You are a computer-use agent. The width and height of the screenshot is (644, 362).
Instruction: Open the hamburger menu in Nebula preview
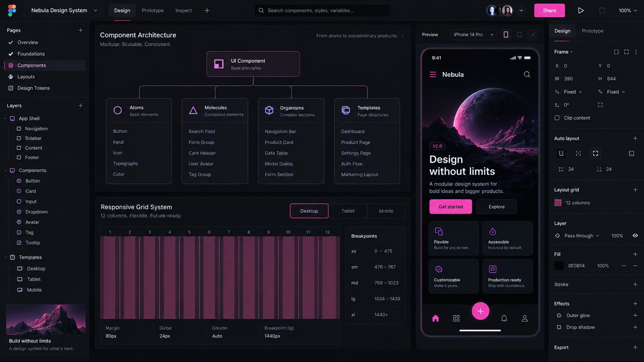point(433,74)
